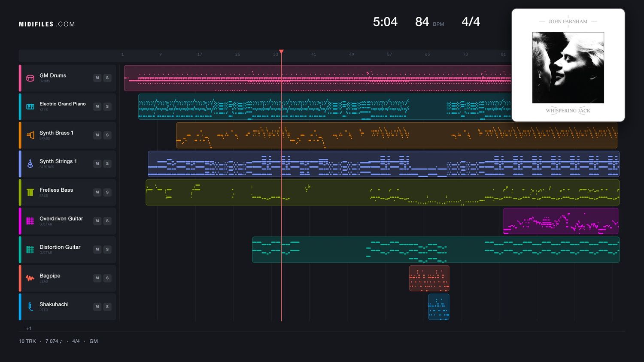Click the Bagpipe waveform icon

coord(30,278)
